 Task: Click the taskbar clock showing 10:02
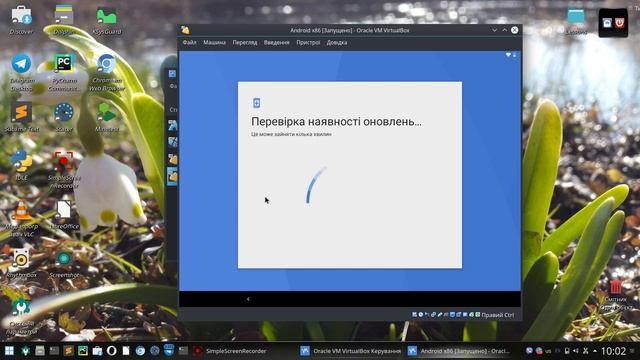point(613,351)
